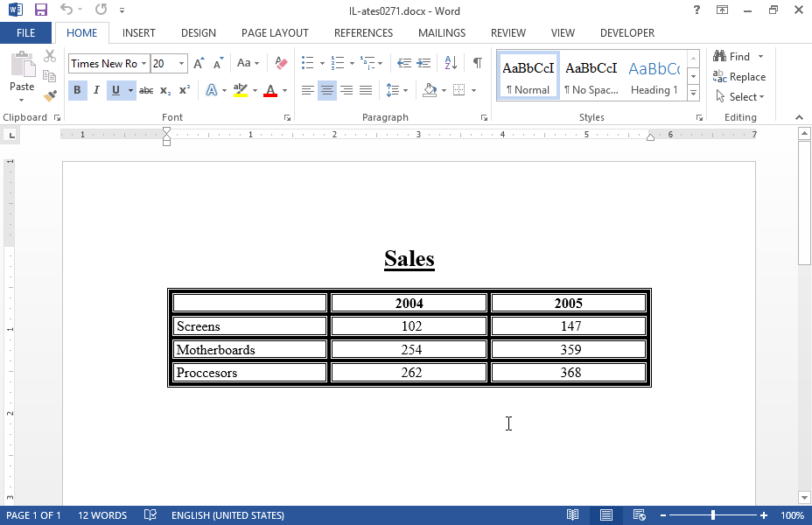Open the Font dialog launcher
This screenshot has width=812, height=525.
click(287, 118)
